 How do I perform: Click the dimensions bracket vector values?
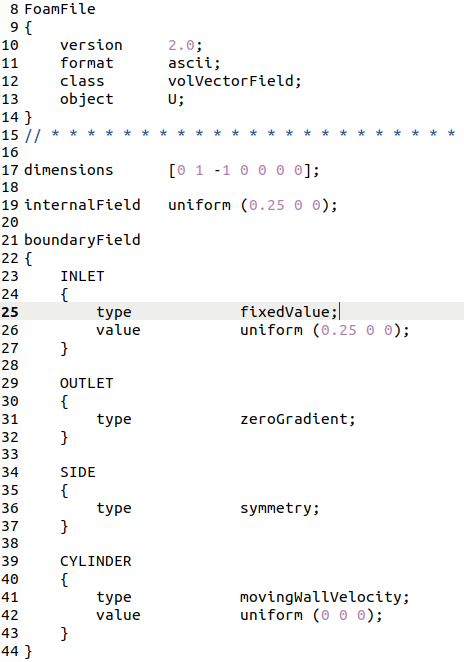(x=240, y=170)
